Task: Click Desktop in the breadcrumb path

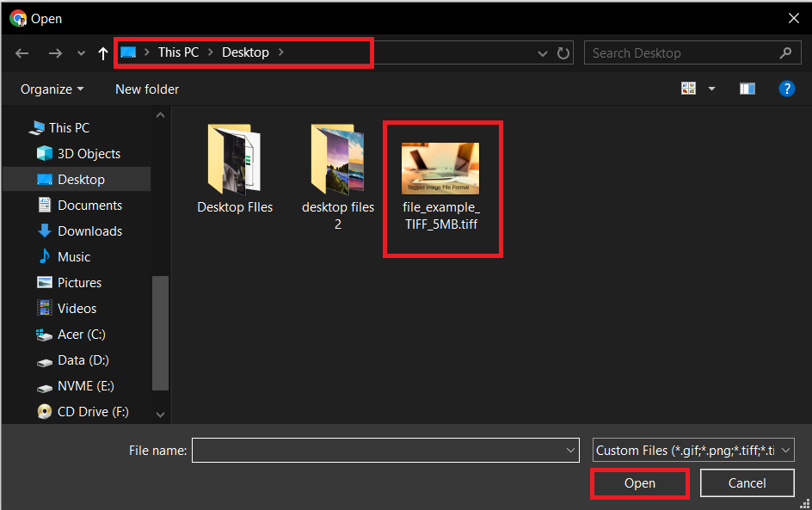Action: pos(245,52)
